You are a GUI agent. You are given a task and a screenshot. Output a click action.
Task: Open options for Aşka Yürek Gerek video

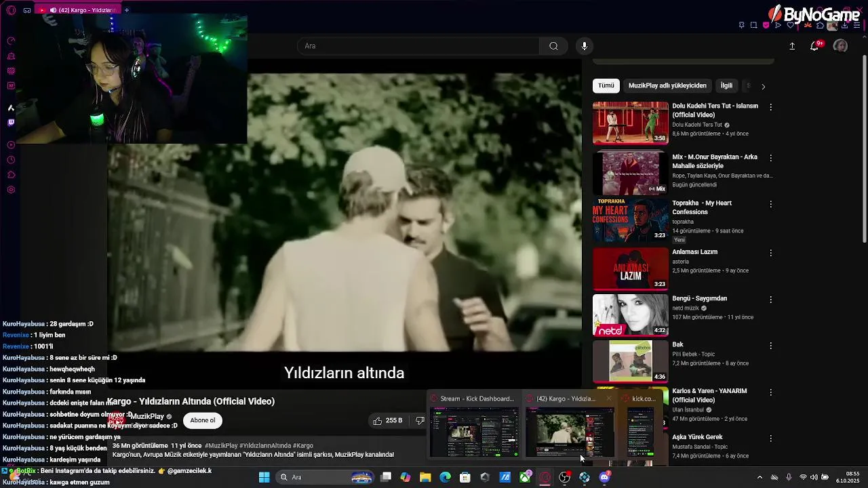[x=770, y=439]
